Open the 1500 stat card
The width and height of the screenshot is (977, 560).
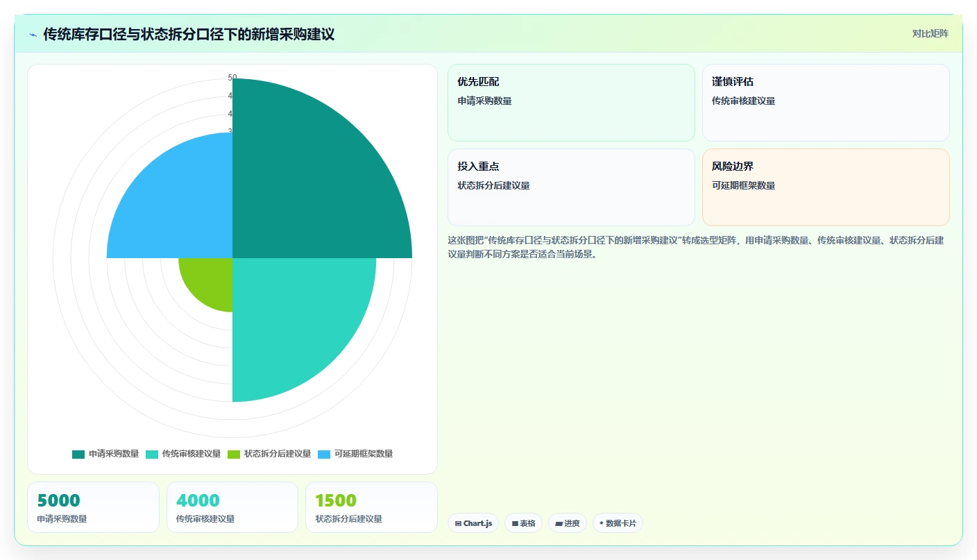[x=371, y=507]
